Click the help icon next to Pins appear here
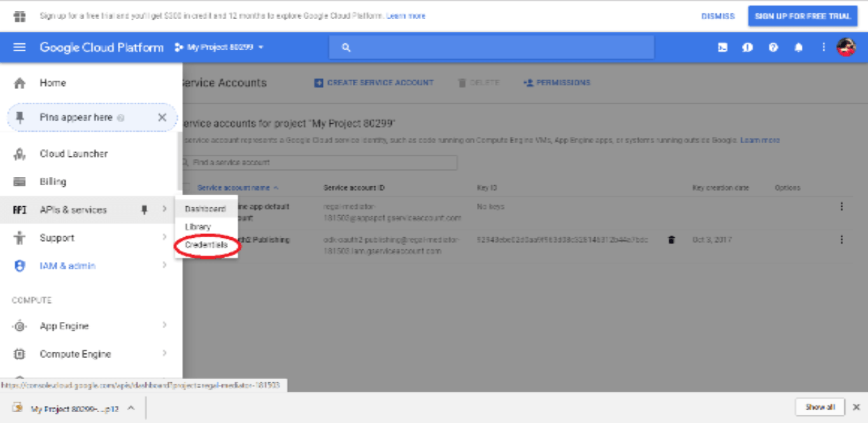 pyautogui.click(x=121, y=118)
